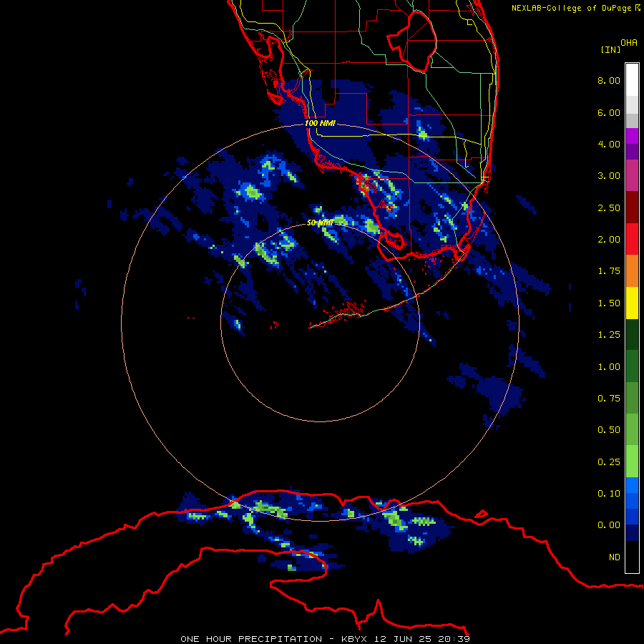Screen dimensions: 644x644
Task: Click the 2.00 legend value
Action: click(x=609, y=240)
